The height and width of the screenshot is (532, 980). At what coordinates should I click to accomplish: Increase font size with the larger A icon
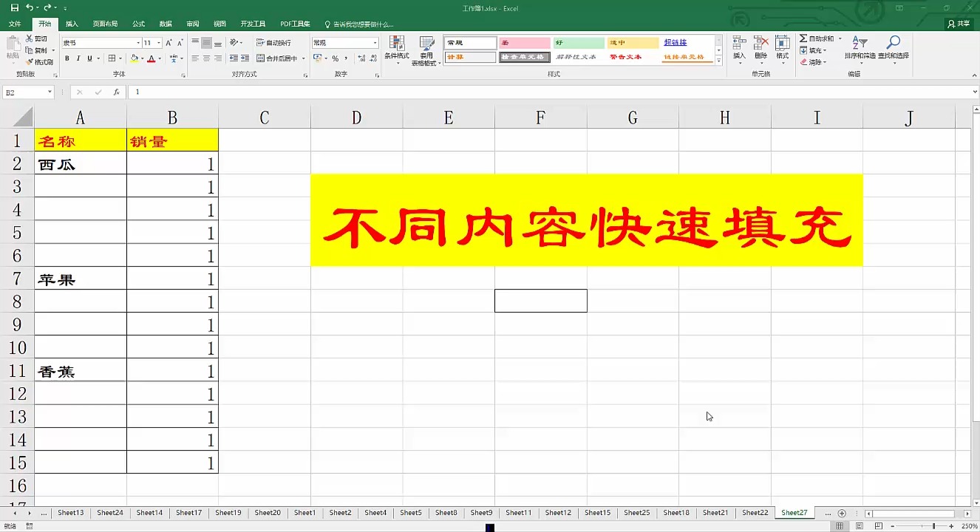click(169, 43)
